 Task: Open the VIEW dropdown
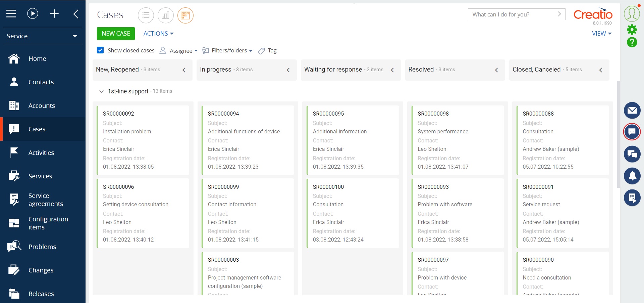click(601, 33)
